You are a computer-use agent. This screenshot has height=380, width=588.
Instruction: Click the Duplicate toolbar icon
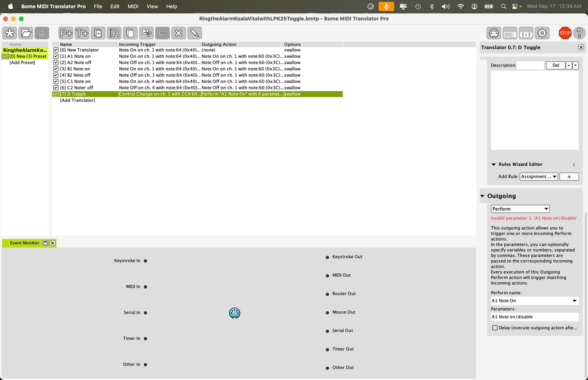98,33
